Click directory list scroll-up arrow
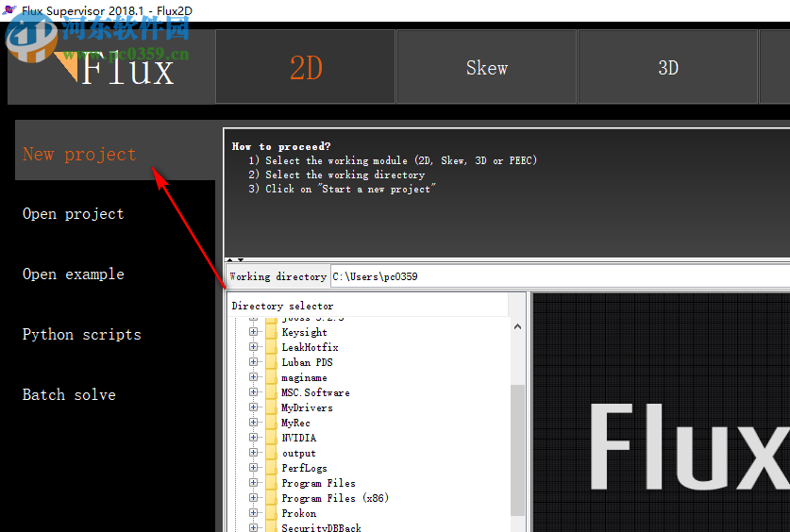The height and width of the screenshot is (532, 790). (x=517, y=326)
